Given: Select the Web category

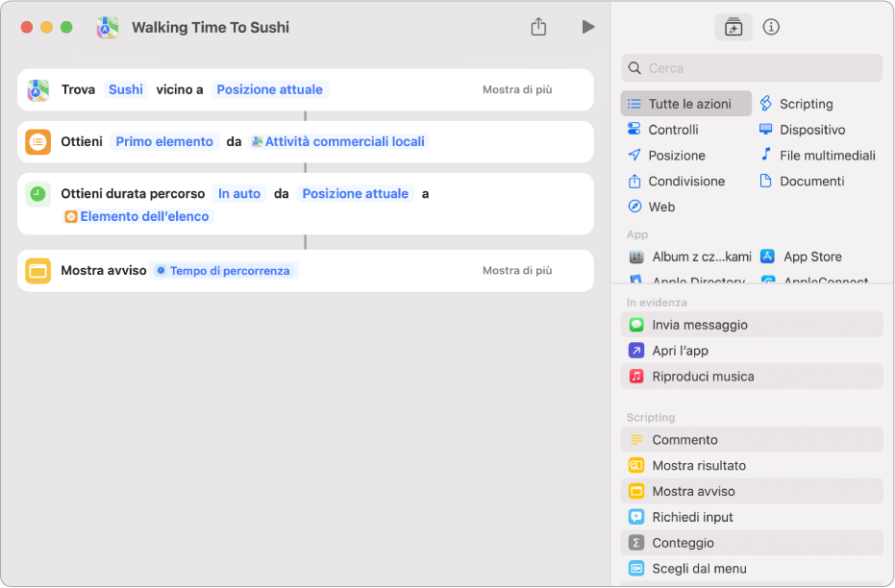Looking at the screenshot, I should pos(660,207).
